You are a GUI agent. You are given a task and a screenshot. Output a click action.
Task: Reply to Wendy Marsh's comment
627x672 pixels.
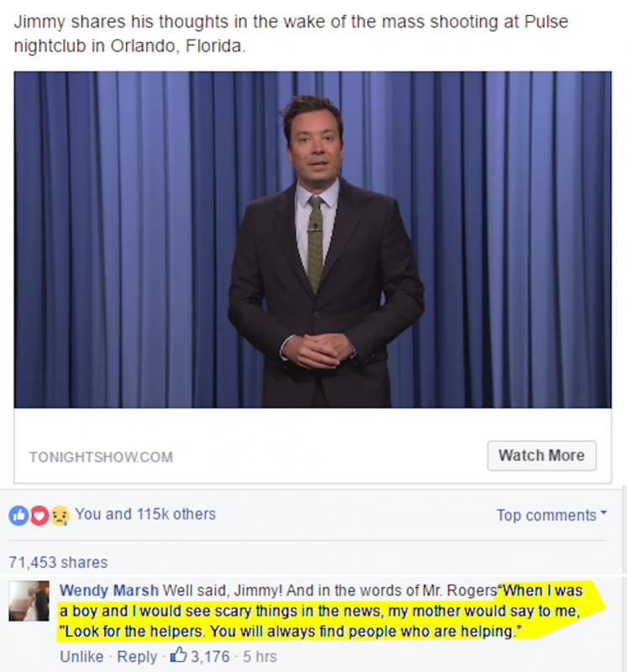[137, 656]
